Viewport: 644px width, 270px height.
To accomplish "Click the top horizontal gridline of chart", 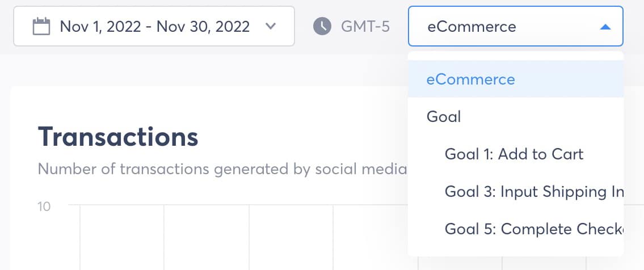I will pos(238,204).
